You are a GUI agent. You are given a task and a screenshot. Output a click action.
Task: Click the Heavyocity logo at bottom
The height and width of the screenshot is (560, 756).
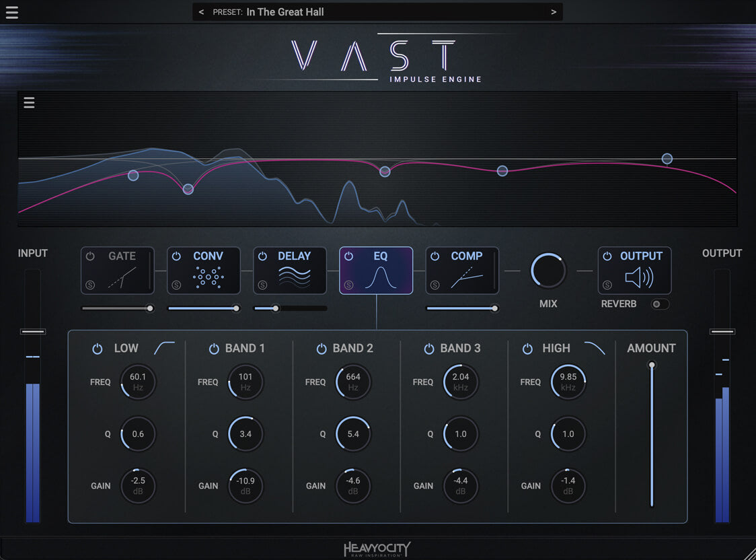coord(377,549)
